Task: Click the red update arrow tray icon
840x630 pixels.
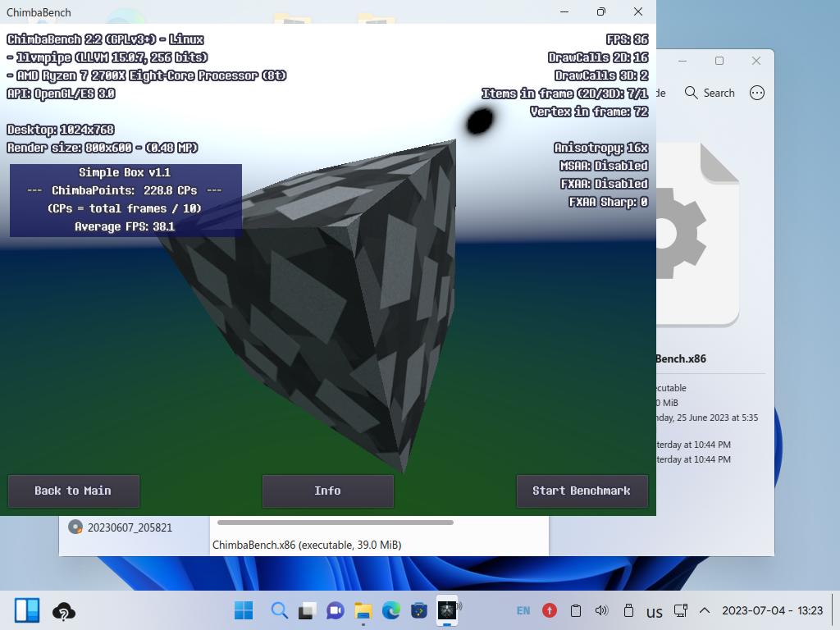Action: (550, 610)
